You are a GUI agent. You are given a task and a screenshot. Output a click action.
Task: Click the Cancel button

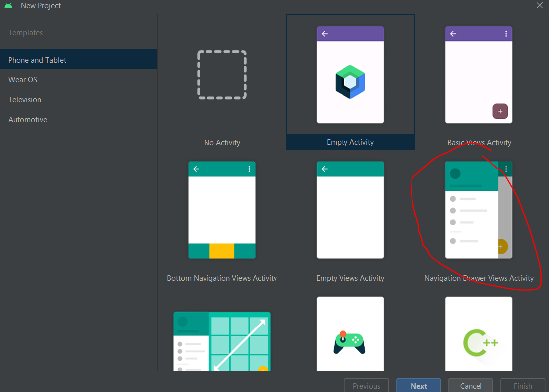pos(471,386)
